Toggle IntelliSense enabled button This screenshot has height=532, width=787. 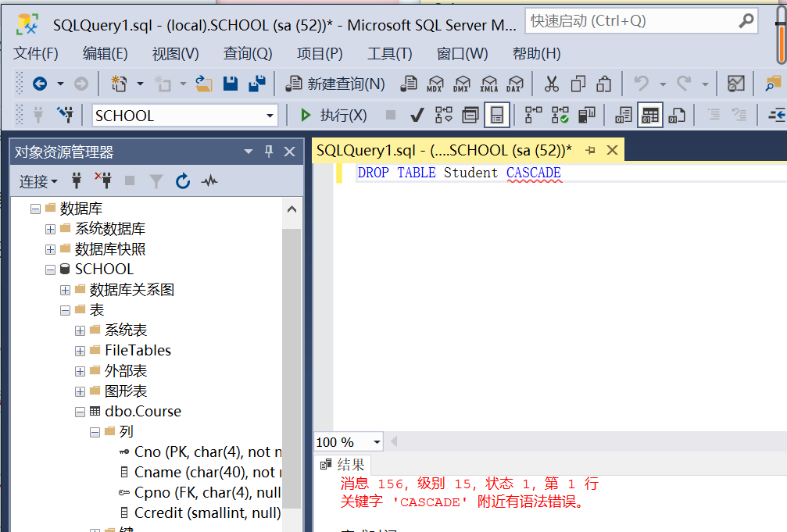coord(497,116)
